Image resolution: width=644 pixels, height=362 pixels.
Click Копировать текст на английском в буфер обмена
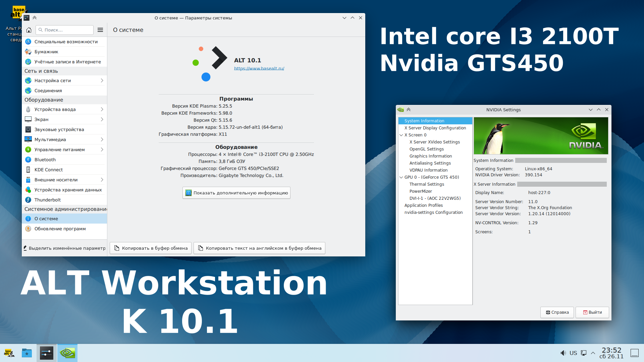(x=259, y=248)
